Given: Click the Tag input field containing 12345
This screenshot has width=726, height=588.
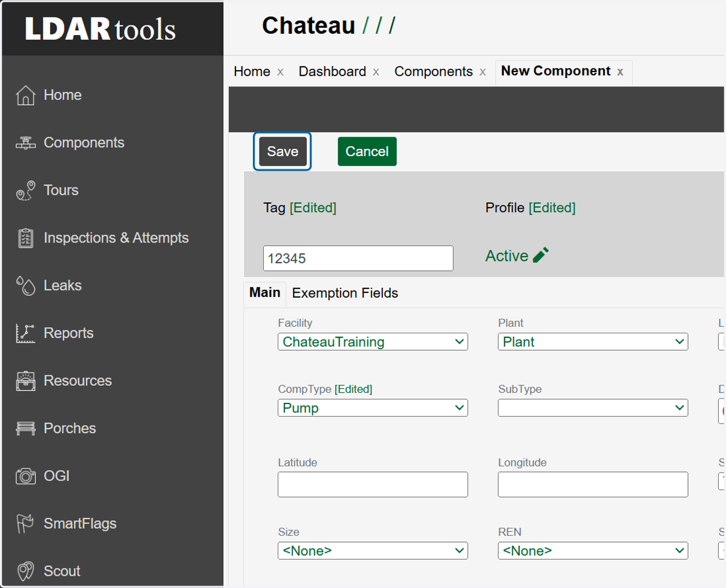Looking at the screenshot, I should pos(358,258).
